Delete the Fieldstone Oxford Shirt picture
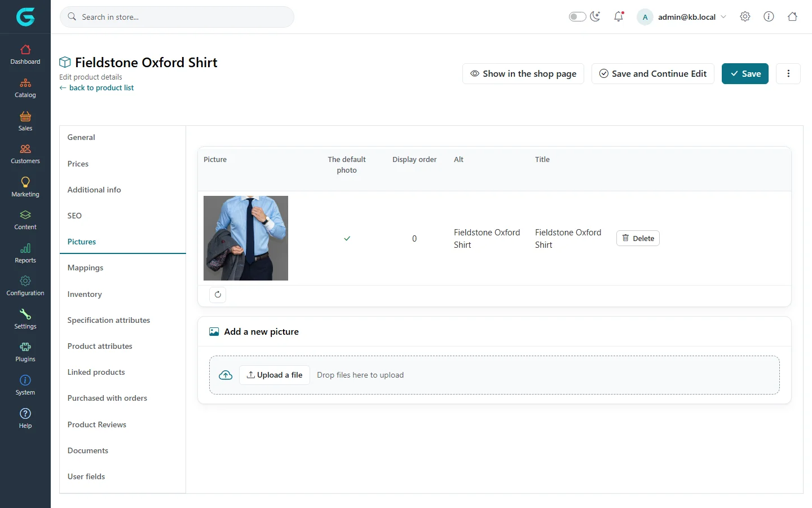 [638, 238]
